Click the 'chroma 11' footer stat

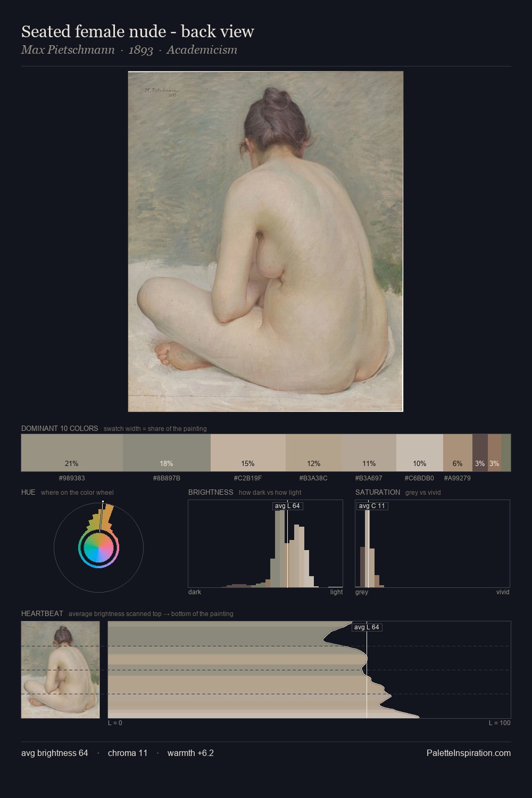click(128, 753)
